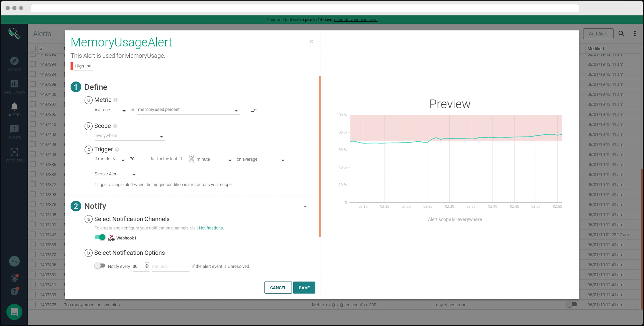This screenshot has height=326, width=644.
Task: Click the metric swap arrows icon
Action: tap(253, 110)
